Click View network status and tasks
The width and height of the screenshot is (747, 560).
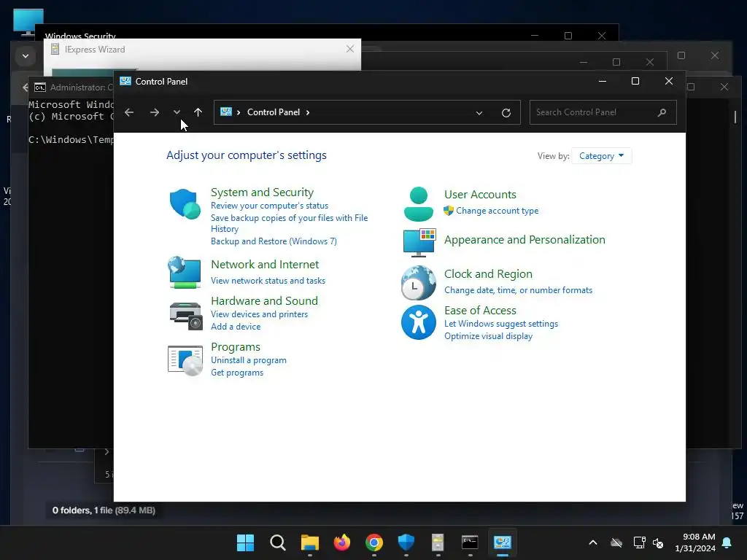tap(268, 281)
